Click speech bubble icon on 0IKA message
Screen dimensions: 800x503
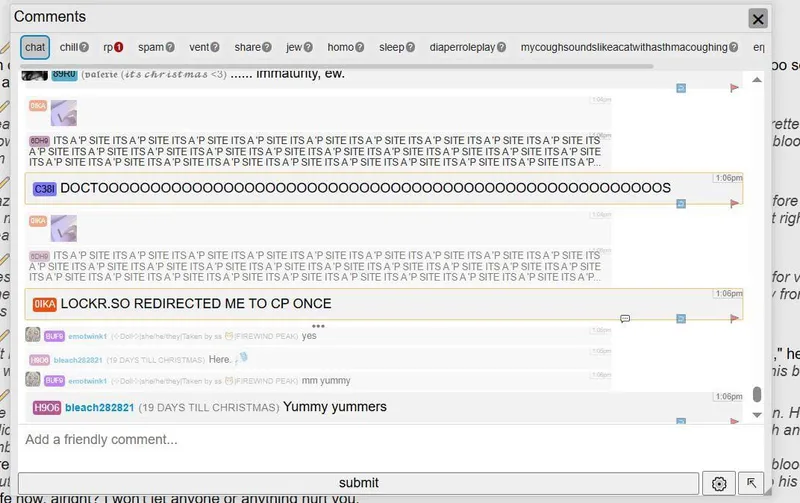625,318
